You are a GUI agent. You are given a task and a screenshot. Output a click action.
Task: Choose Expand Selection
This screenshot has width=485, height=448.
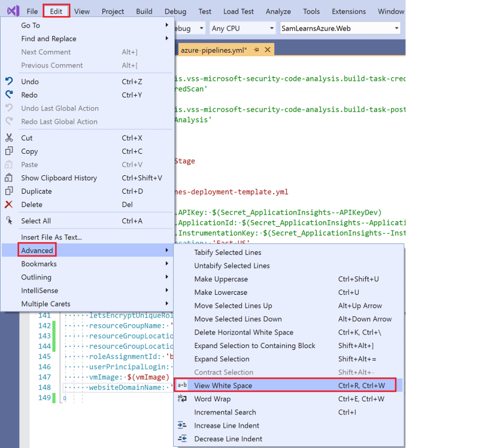point(289,359)
